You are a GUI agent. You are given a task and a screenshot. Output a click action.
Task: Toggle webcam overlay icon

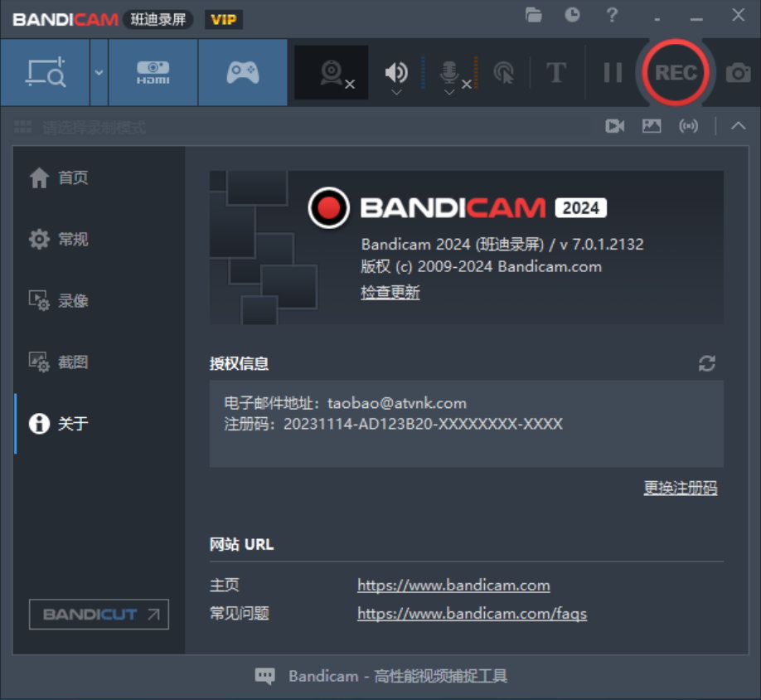coord(332,72)
